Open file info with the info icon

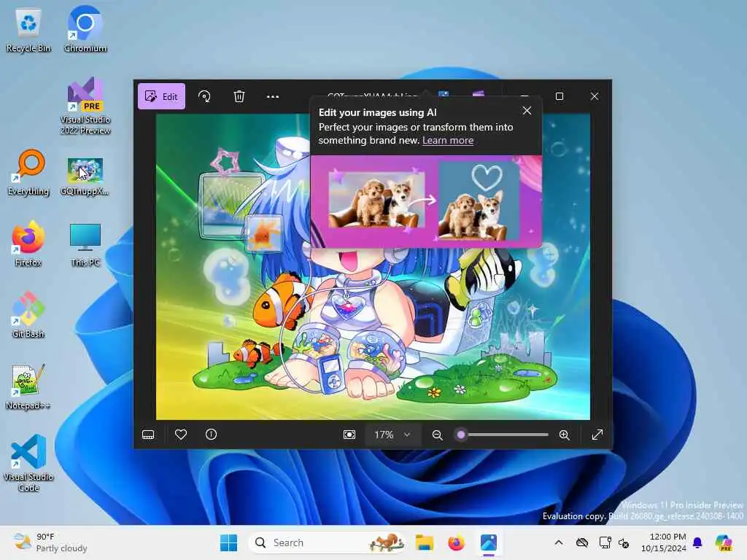tap(211, 435)
